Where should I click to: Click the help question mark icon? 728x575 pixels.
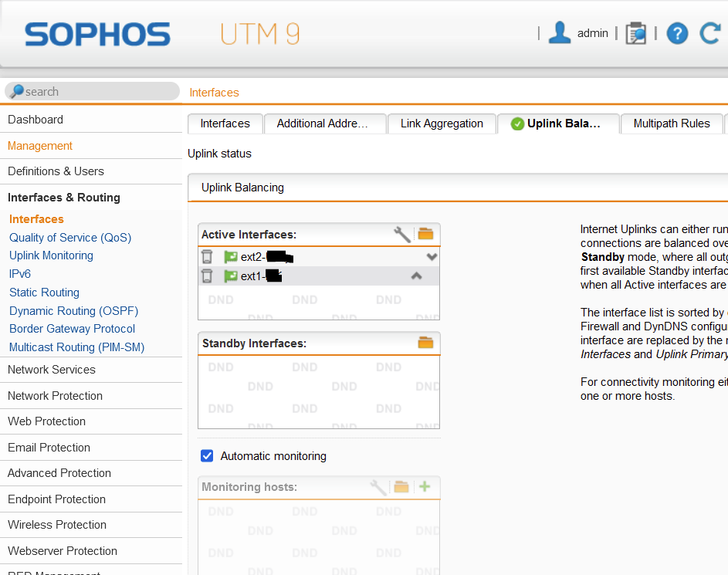click(677, 33)
